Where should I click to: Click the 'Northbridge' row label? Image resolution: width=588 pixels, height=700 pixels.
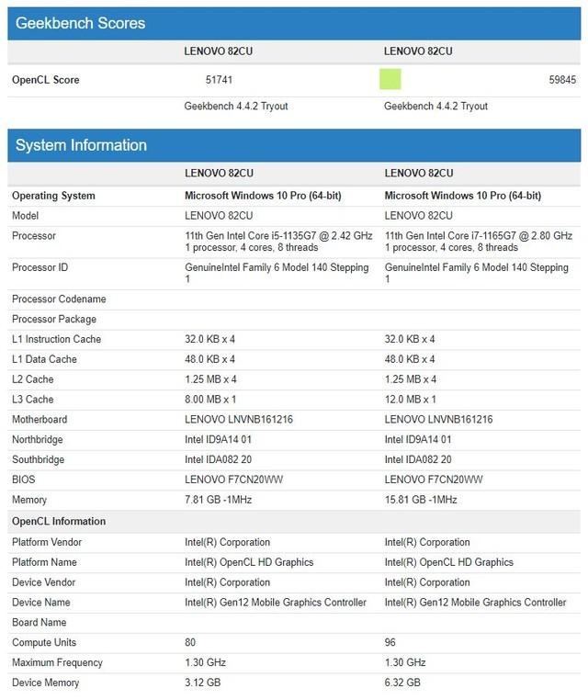[x=37, y=440]
